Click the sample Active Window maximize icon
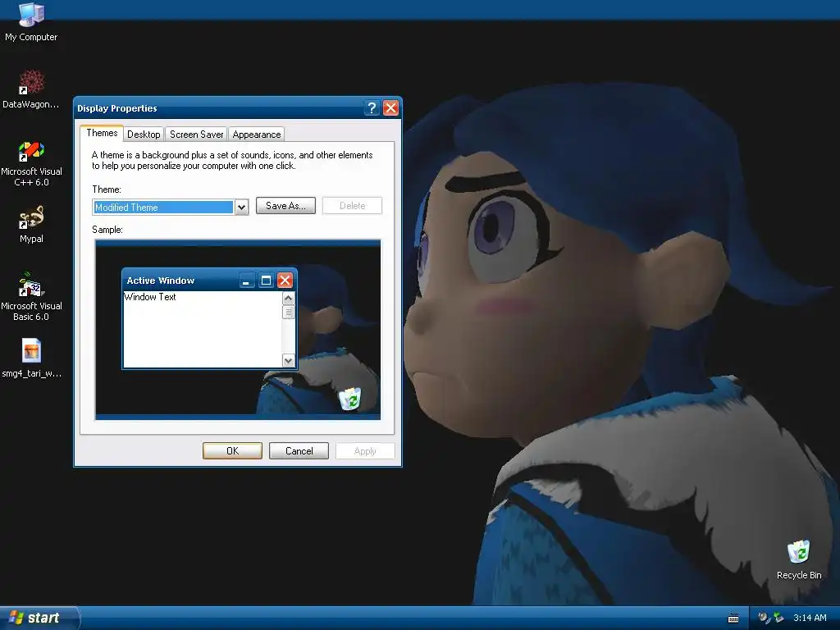Screen dimensions: 840x630 pyautogui.click(x=266, y=281)
